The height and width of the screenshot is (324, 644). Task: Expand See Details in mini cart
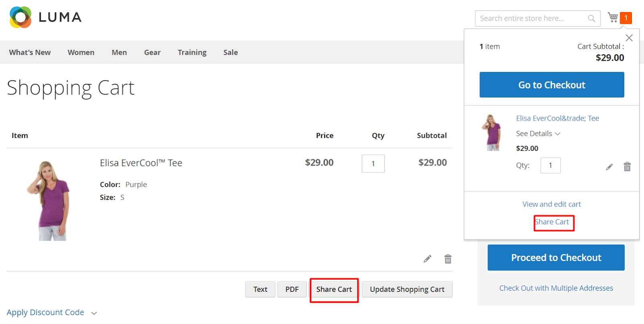pyautogui.click(x=538, y=133)
